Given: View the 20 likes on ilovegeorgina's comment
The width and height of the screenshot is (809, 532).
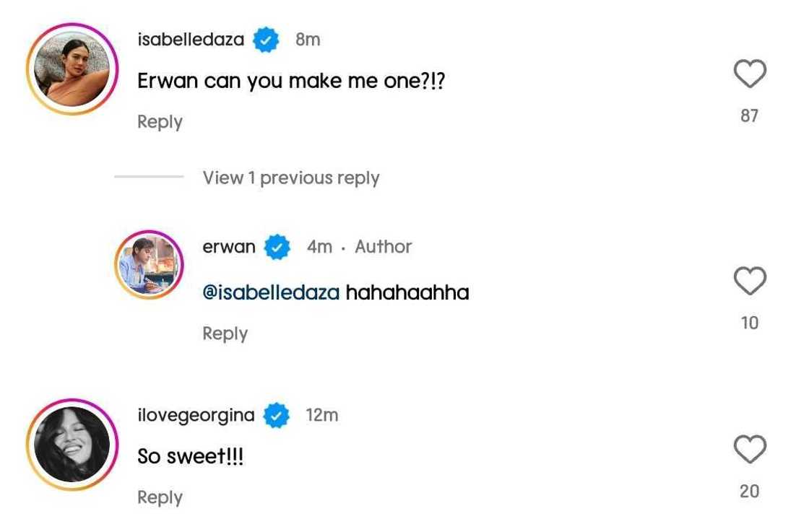Looking at the screenshot, I should [749, 491].
